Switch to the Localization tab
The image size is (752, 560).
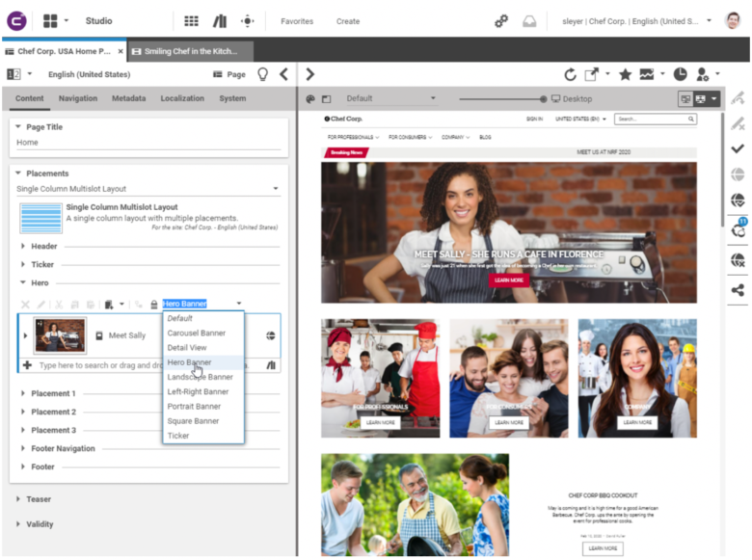tap(182, 98)
